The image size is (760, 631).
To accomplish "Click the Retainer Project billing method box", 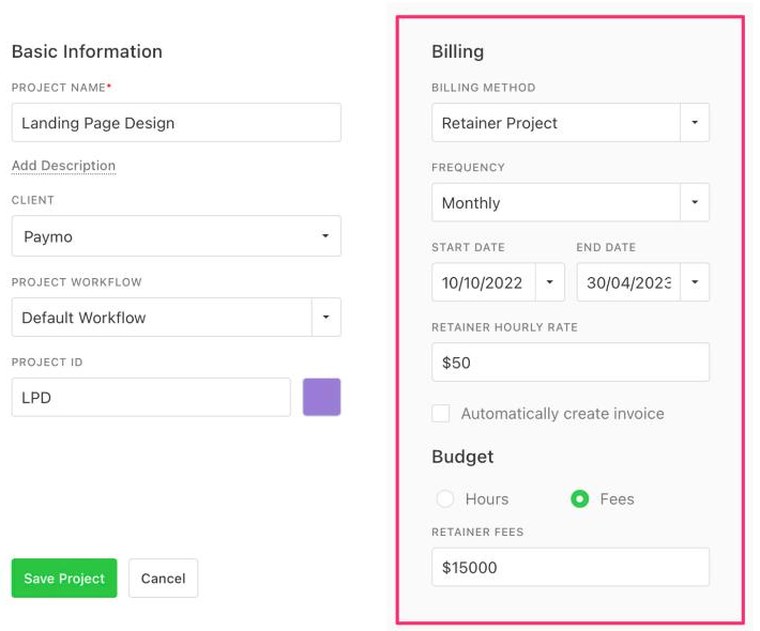I will 556,123.
